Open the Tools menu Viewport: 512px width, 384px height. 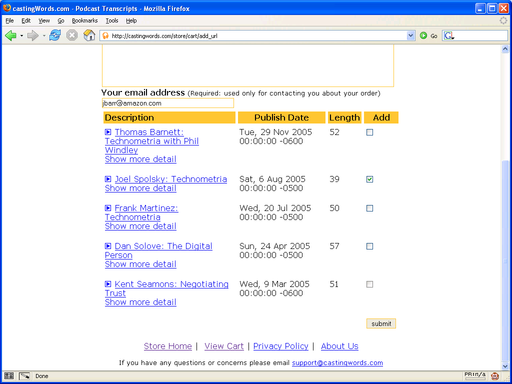pyautogui.click(x=112, y=21)
